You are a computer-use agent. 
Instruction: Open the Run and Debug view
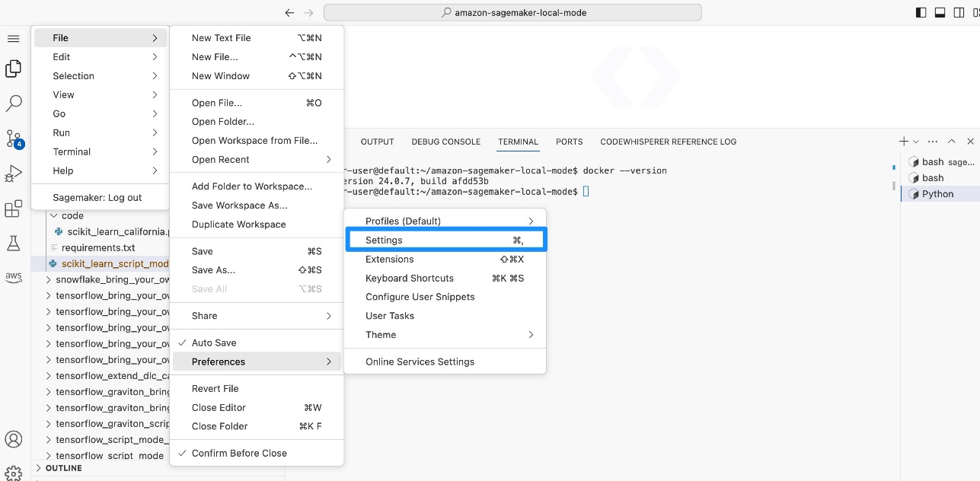pyautogui.click(x=13, y=174)
